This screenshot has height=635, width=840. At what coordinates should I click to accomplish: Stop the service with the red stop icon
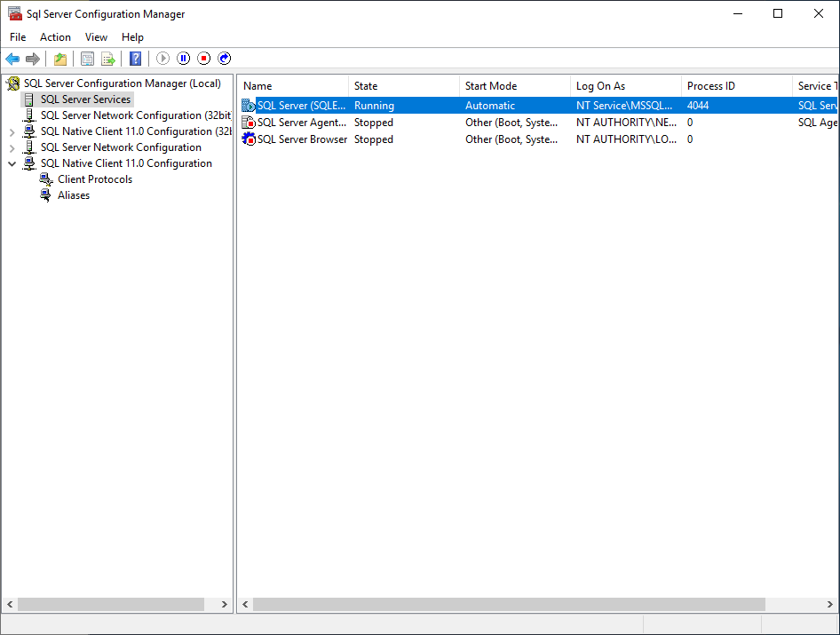[204, 59]
